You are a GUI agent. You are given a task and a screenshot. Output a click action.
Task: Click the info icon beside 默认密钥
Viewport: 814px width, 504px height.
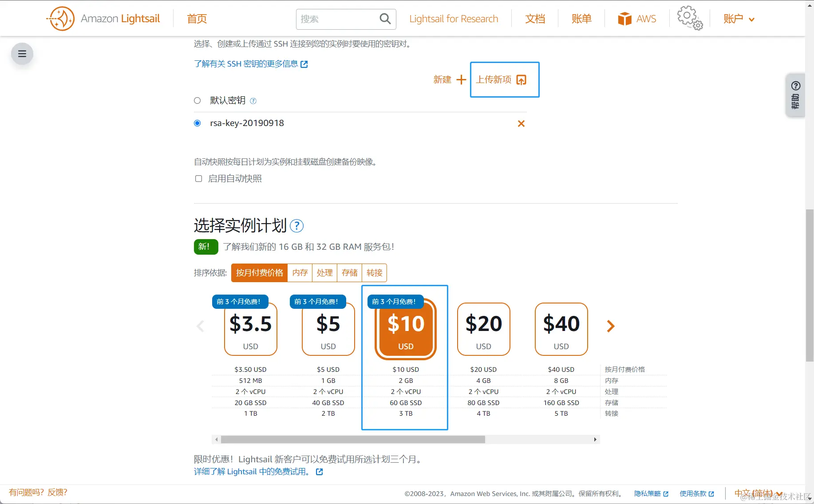pos(253,101)
